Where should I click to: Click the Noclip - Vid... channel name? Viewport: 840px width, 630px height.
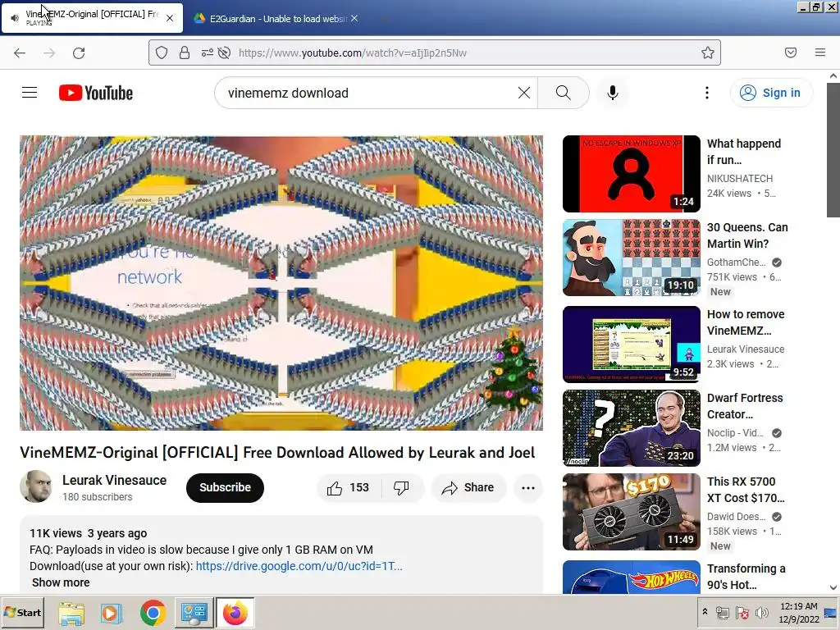735,432
